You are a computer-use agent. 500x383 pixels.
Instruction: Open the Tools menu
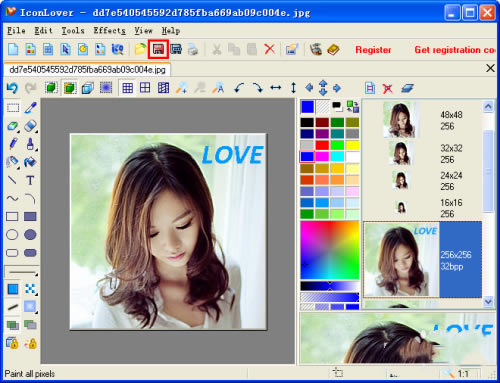[73, 31]
